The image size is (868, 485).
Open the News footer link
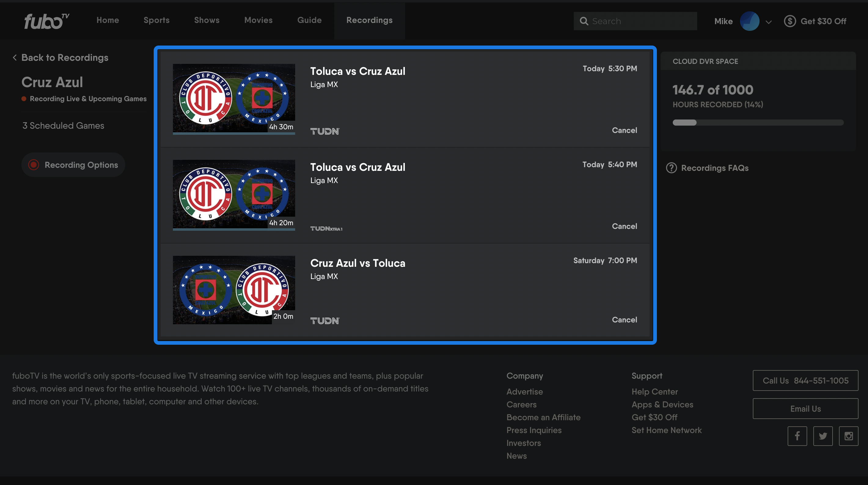click(x=517, y=456)
